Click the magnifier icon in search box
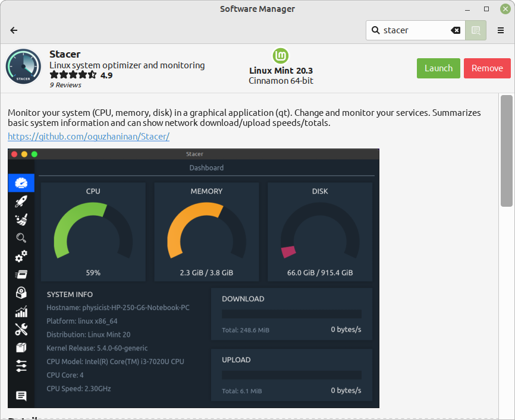Image resolution: width=515 pixels, height=420 pixels. pos(376,30)
